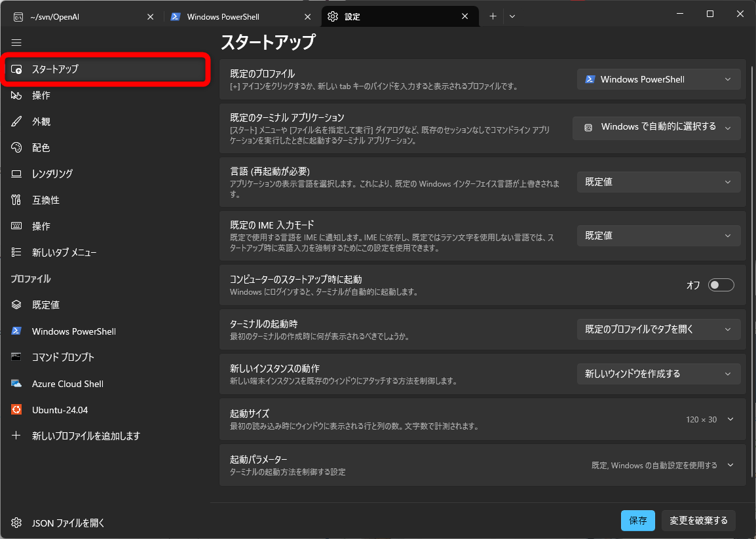Select the Ubuntu-24.04 profile icon
The height and width of the screenshot is (539, 756).
16,409
